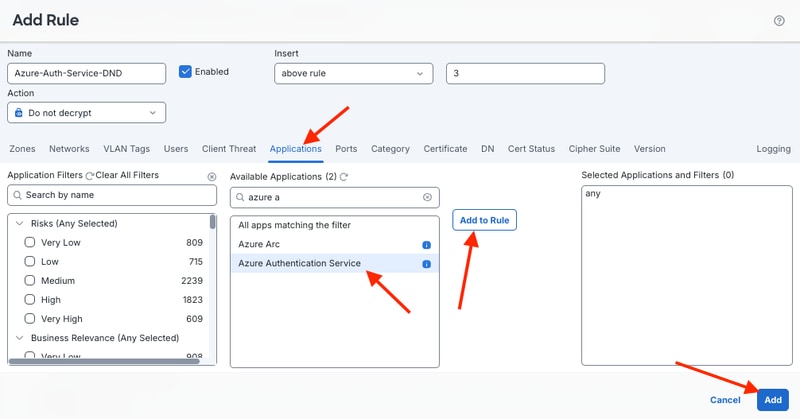Select Azure Authentication Service in the list
800x419 pixels.
click(335, 263)
